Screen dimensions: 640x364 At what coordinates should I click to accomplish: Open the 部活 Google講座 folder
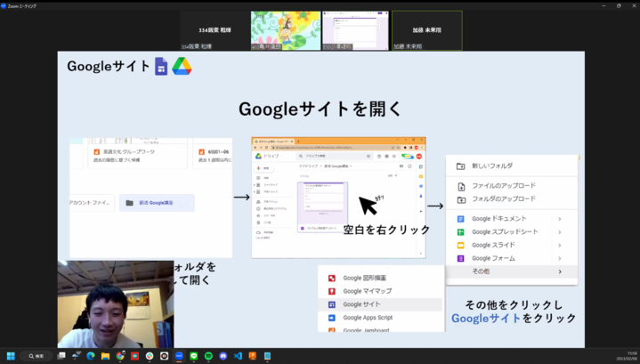point(157,203)
